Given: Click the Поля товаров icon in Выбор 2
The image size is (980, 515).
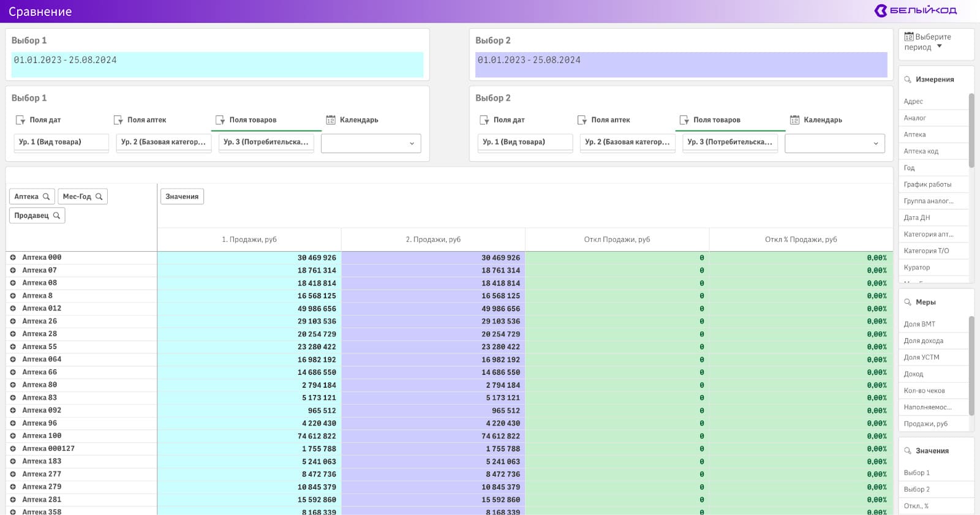Looking at the screenshot, I should [x=684, y=120].
